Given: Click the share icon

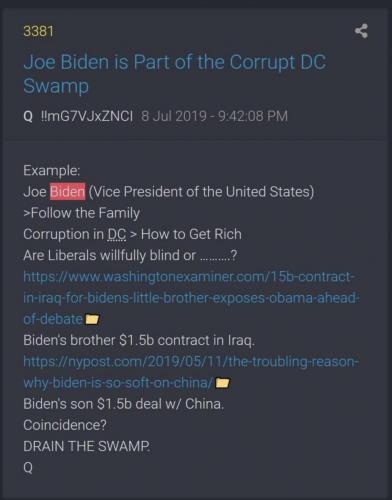Looking at the screenshot, I should click(361, 31).
